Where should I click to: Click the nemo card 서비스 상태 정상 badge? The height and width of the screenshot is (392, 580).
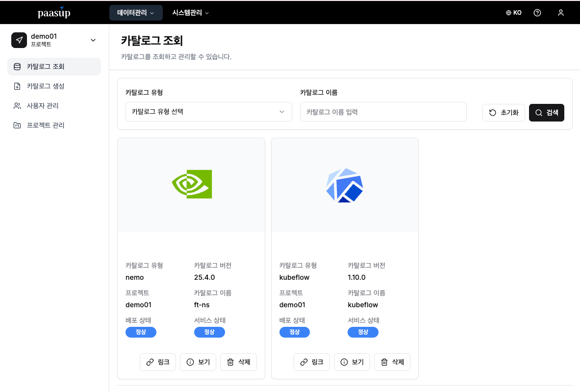(x=209, y=332)
